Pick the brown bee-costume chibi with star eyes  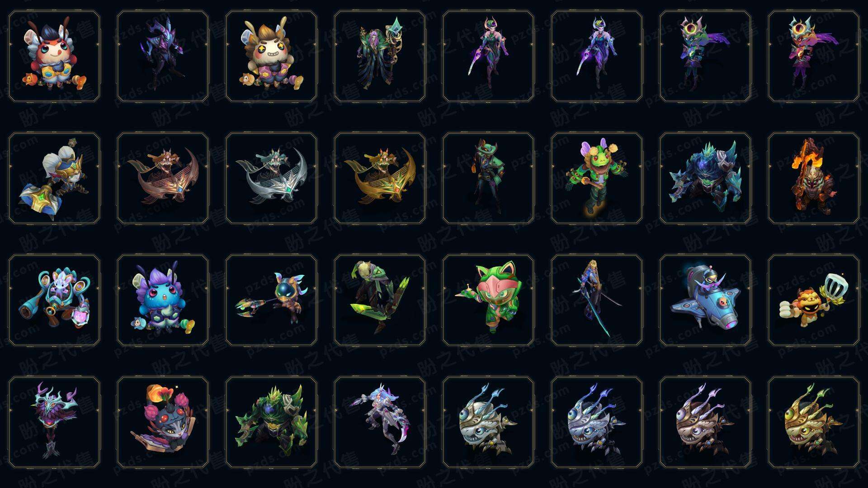(271, 56)
